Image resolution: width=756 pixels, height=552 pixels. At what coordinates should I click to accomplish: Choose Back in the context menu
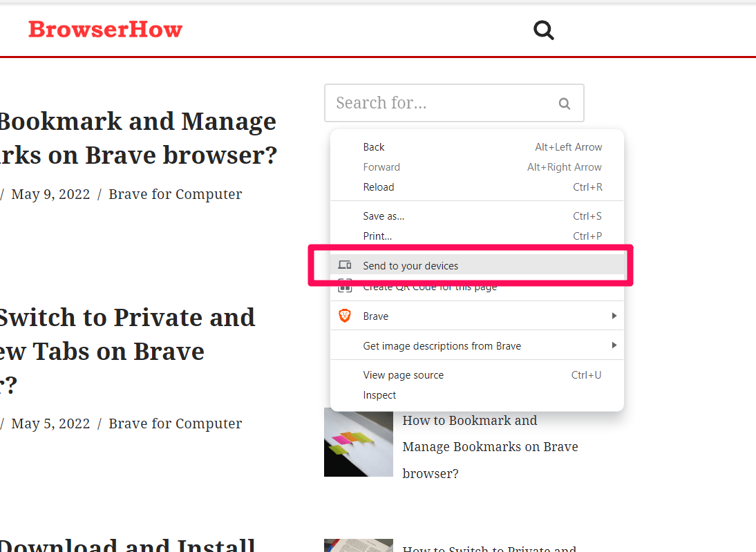tap(477, 147)
